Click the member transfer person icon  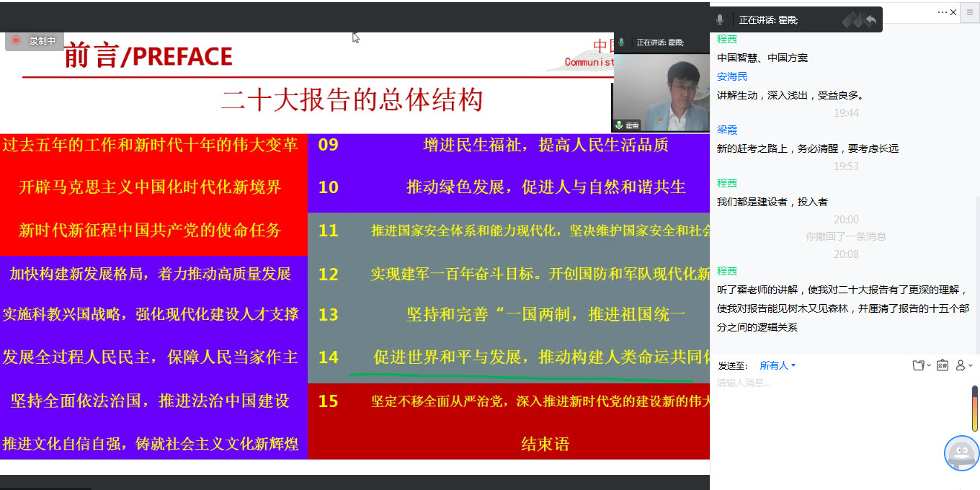960,365
